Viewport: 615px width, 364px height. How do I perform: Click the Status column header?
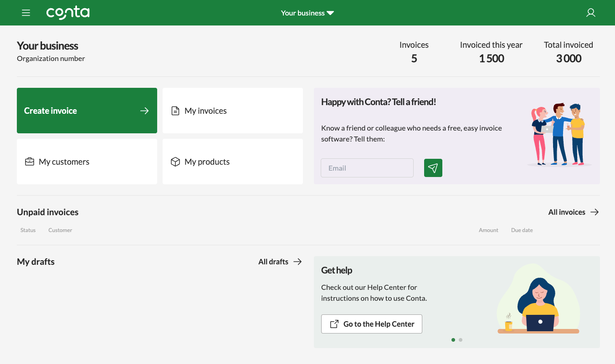(x=28, y=230)
